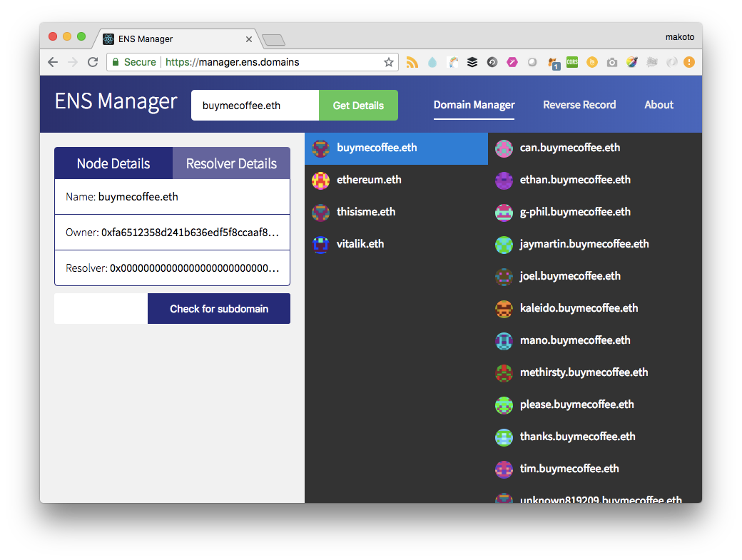Open the color picker eyedropper extension
The image size is (742, 560).
point(631,62)
